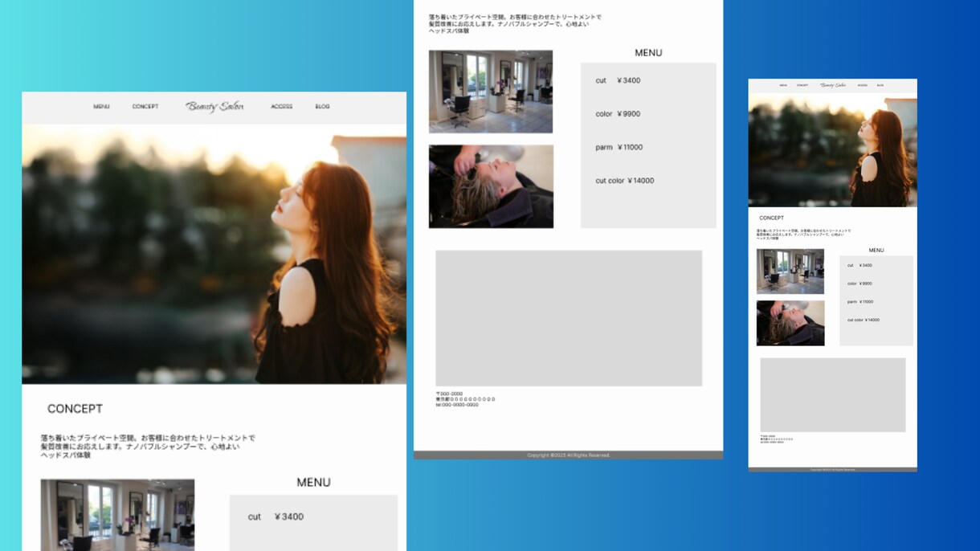This screenshot has width=980, height=551.
Task: Select "cut ¥3400" in right small mockup
Action: tap(860, 265)
